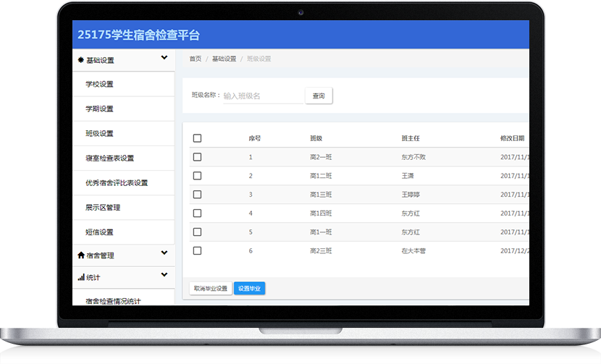Navigate to 首页 via breadcrumb
This screenshot has width=601, height=364.
tap(195, 59)
